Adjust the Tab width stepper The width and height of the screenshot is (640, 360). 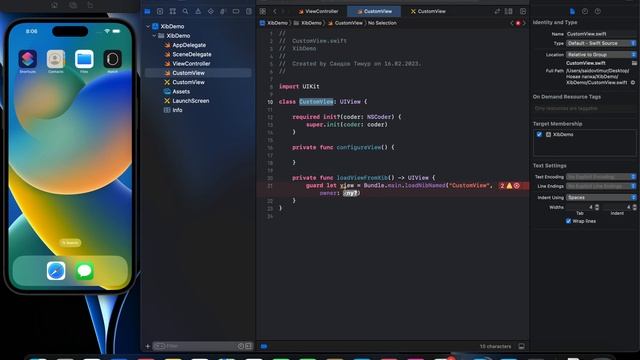click(597, 207)
